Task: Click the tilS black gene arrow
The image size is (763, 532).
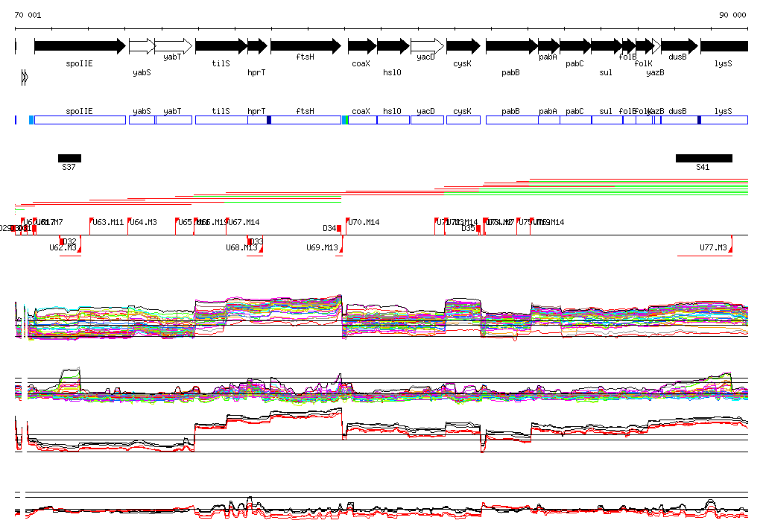Action: click(221, 46)
